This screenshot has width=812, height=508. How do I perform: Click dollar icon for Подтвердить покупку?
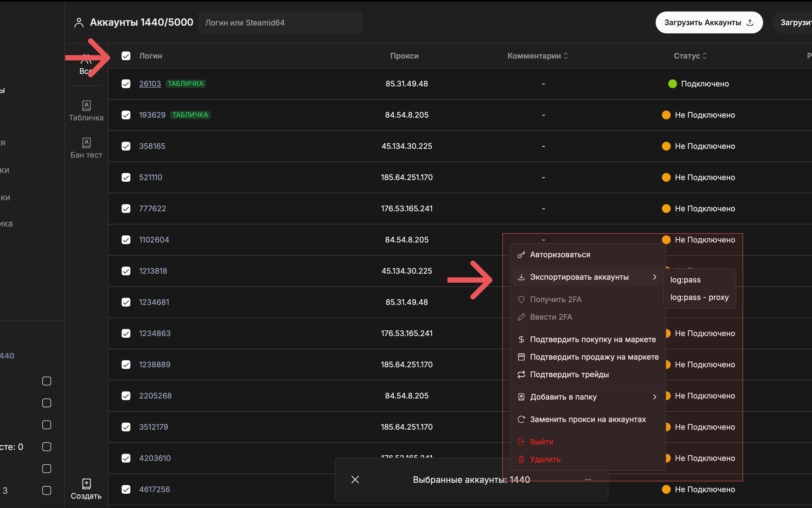pyautogui.click(x=521, y=339)
